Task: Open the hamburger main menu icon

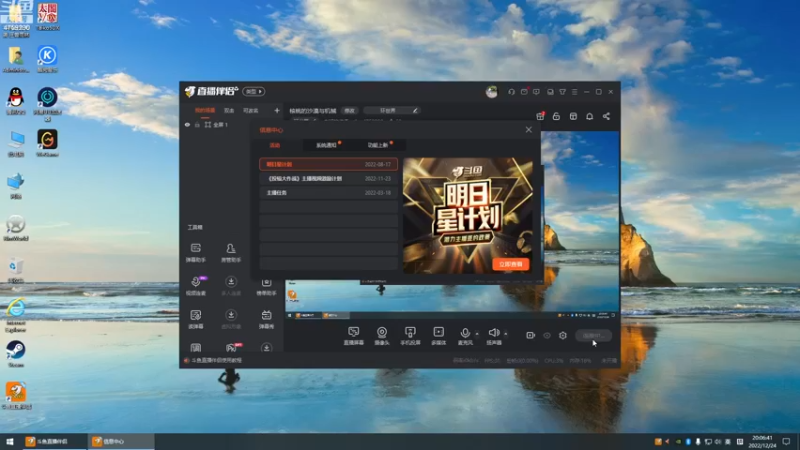Action: point(574,92)
